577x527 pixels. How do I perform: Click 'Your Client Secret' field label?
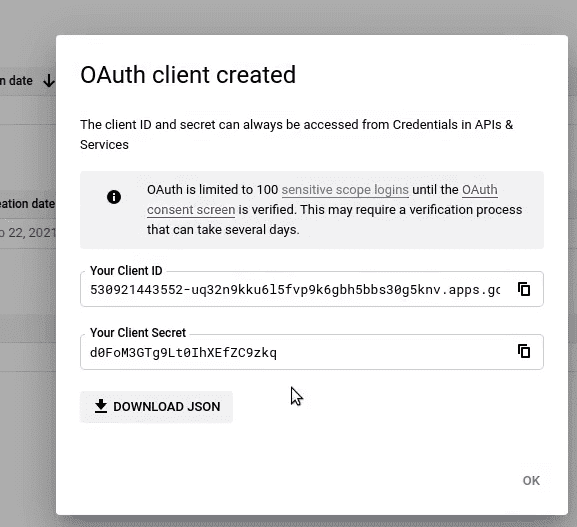pos(138,333)
